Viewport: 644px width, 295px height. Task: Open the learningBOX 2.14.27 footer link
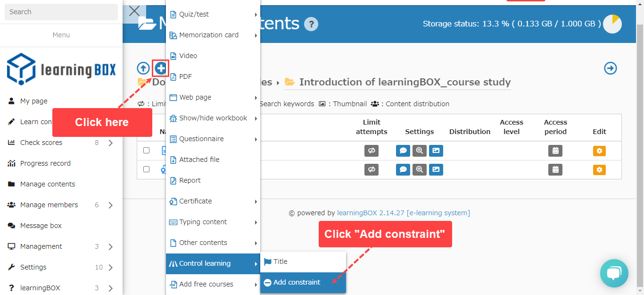[x=371, y=213]
